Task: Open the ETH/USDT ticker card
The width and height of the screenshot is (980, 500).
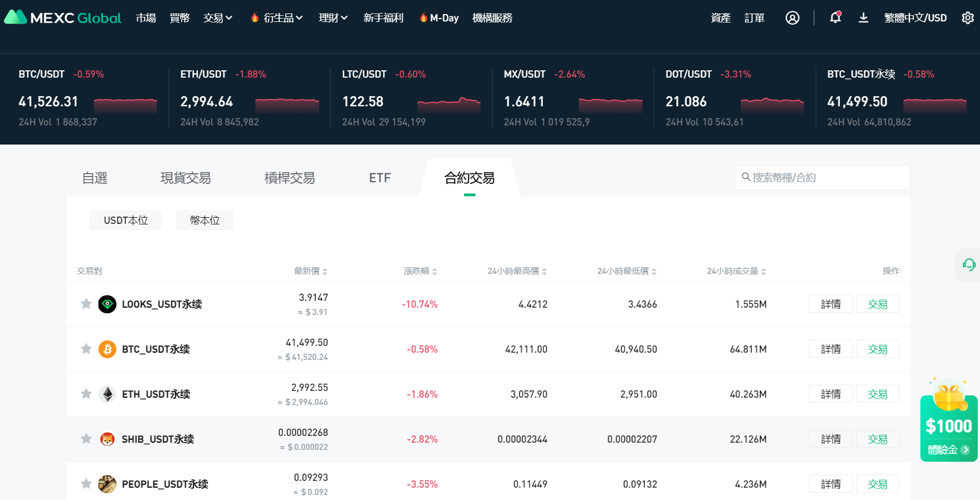Action: click(249, 98)
